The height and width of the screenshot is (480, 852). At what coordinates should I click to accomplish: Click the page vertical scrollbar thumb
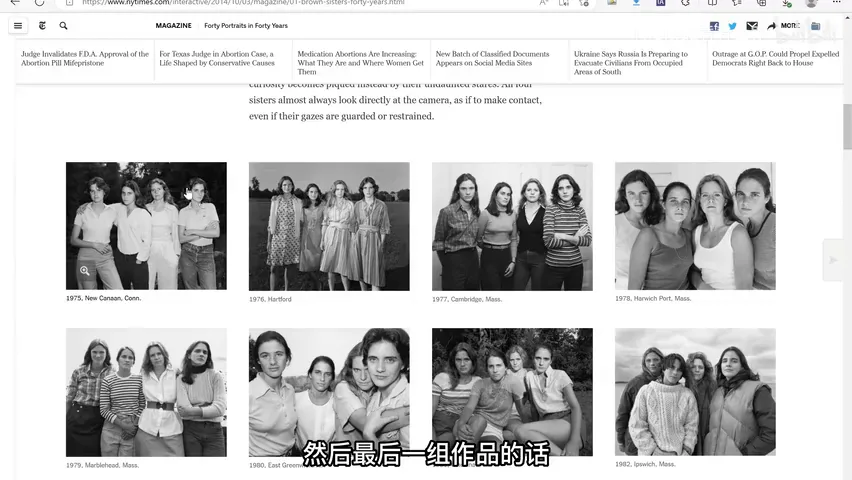(x=847, y=126)
